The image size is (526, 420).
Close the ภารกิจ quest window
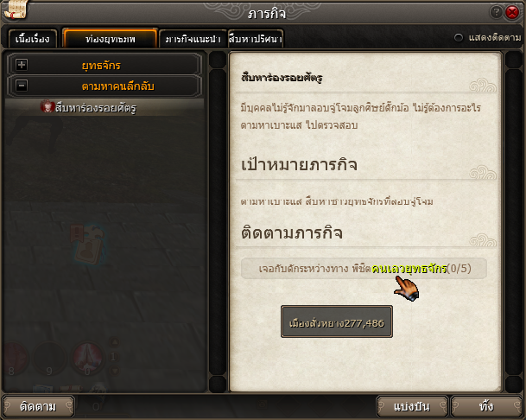tap(512, 13)
